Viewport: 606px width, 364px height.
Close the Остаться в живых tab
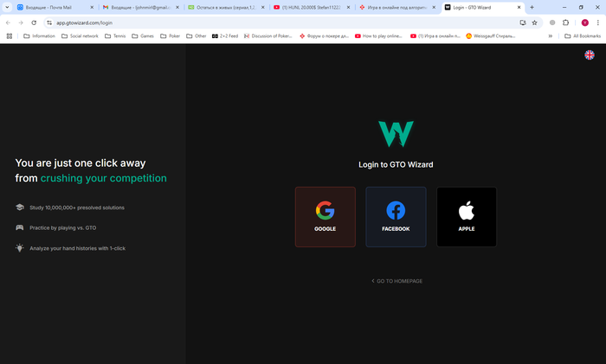click(263, 7)
